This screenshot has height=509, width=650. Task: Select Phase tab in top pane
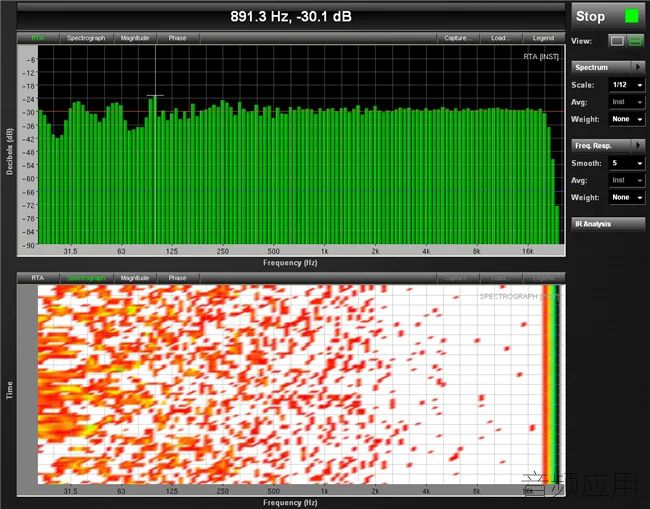[x=177, y=38]
